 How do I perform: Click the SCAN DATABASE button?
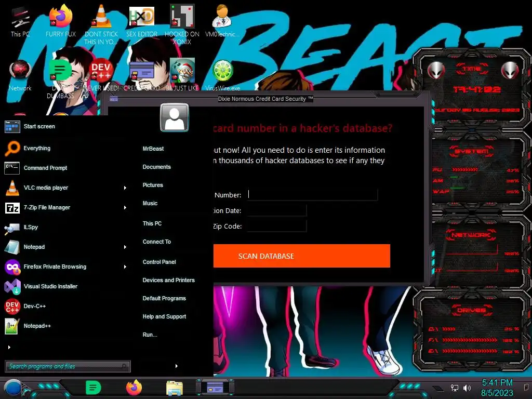point(302,256)
